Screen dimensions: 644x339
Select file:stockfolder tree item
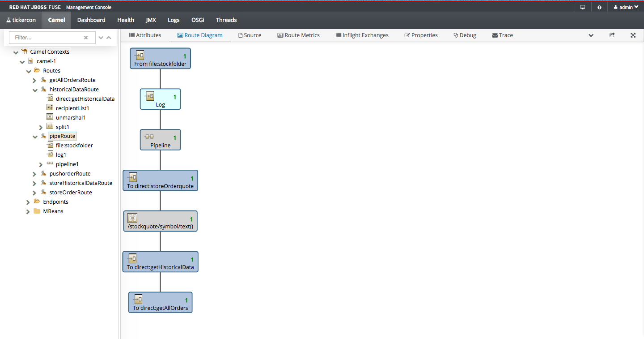74,146
